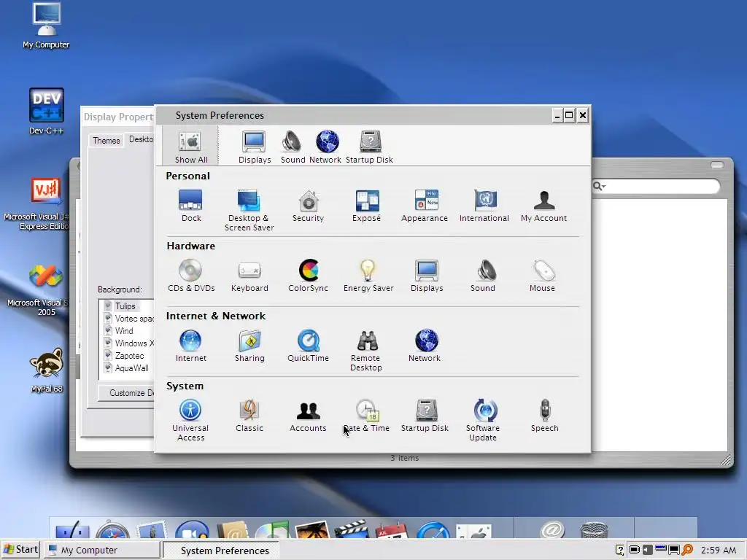
Task: Open the QuickTime preference pane
Action: tap(309, 345)
